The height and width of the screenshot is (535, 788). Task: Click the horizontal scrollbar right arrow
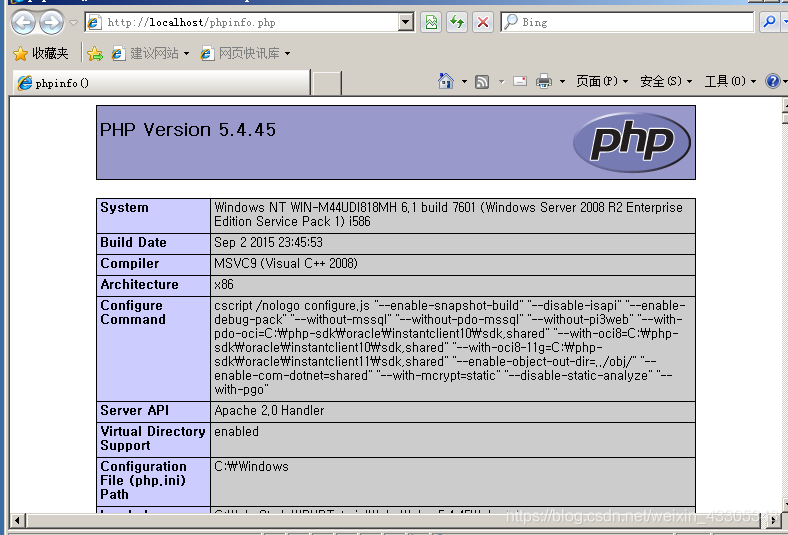click(774, 520)
